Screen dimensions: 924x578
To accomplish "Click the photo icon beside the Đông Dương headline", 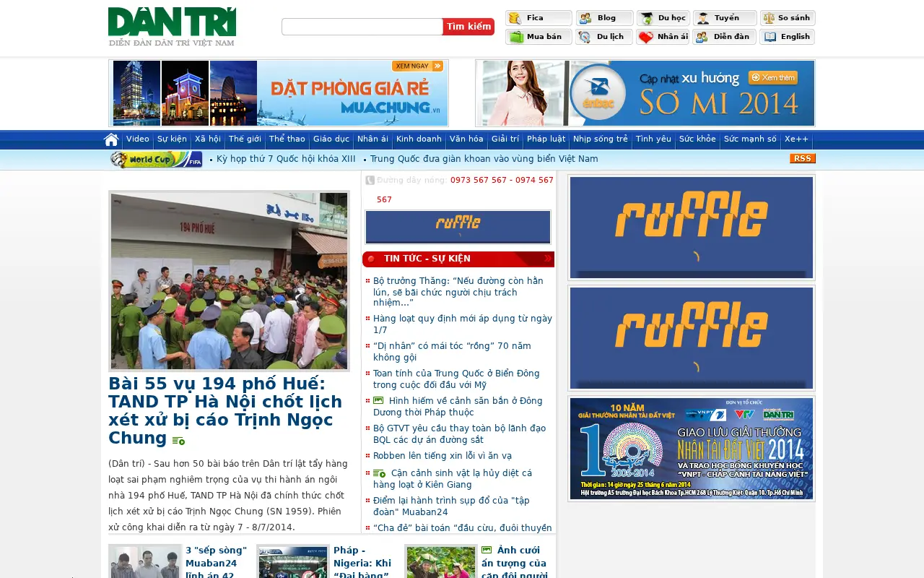I will [378, 400].
